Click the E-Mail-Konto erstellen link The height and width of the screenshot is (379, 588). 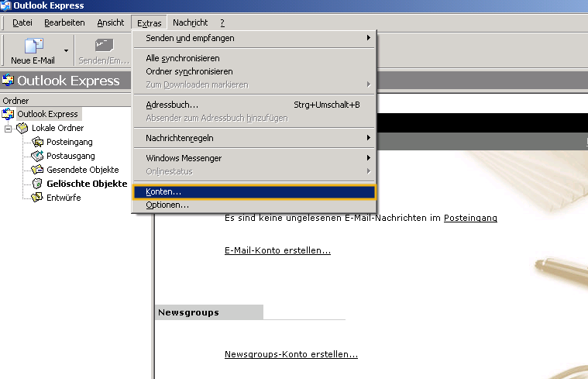tap(277, 251)
